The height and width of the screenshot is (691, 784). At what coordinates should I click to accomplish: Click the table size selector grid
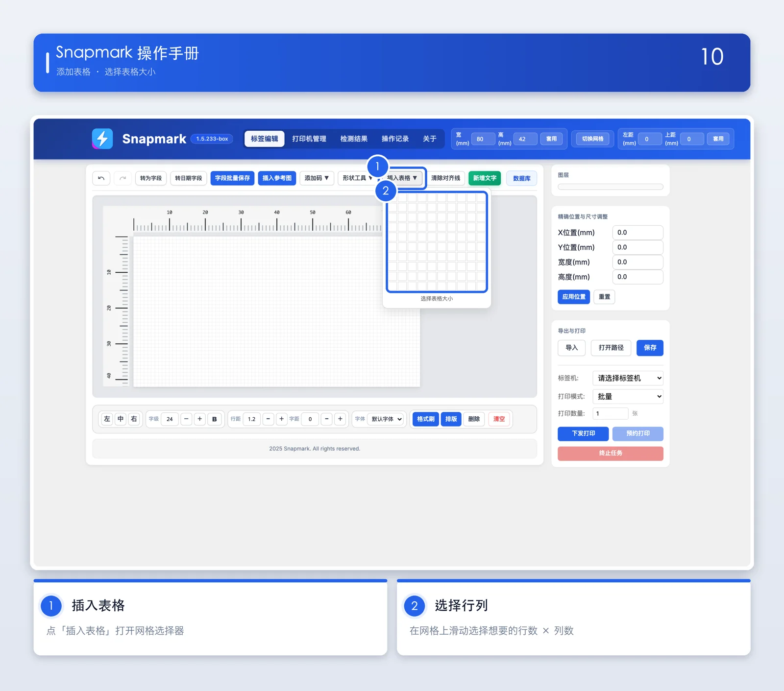[437, 241]
